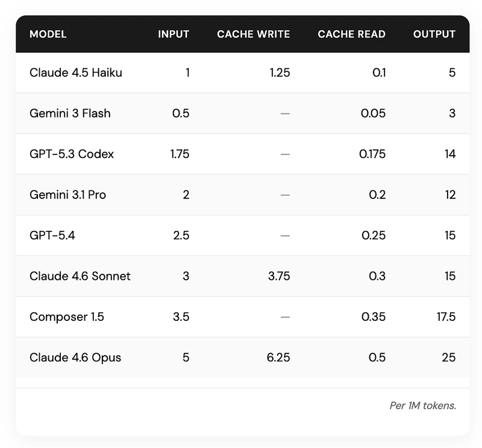The image size is (482, 448).
Task: Click the 3.75 cache write value
Action: point(279,276)
